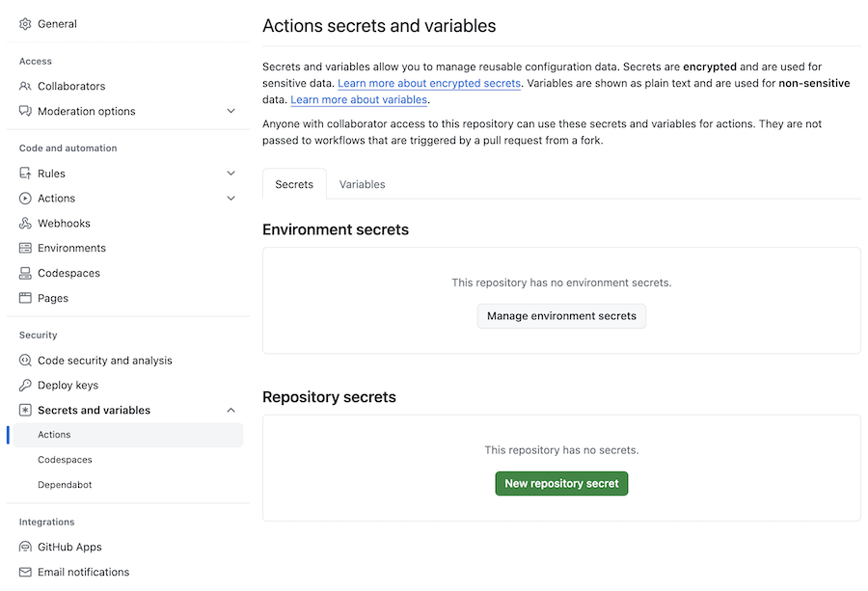
Task: Click the Pages browser icon
Action: (25, 299)
